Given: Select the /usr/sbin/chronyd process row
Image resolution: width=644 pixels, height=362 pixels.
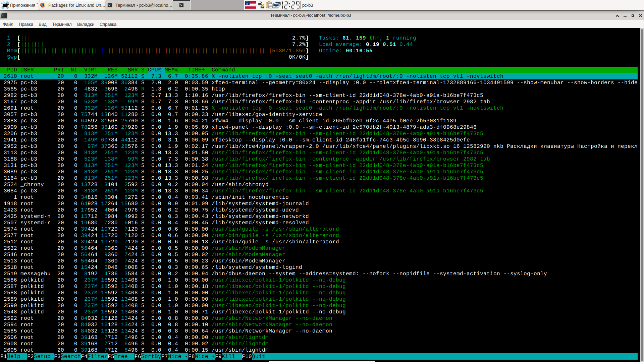Looking at the screenshot, I should 319,184.
